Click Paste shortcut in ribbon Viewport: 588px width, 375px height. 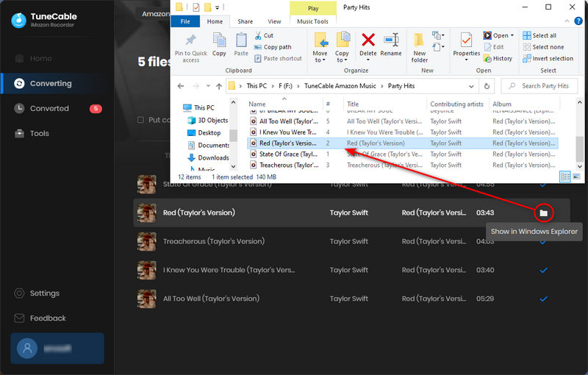[278, 59]
